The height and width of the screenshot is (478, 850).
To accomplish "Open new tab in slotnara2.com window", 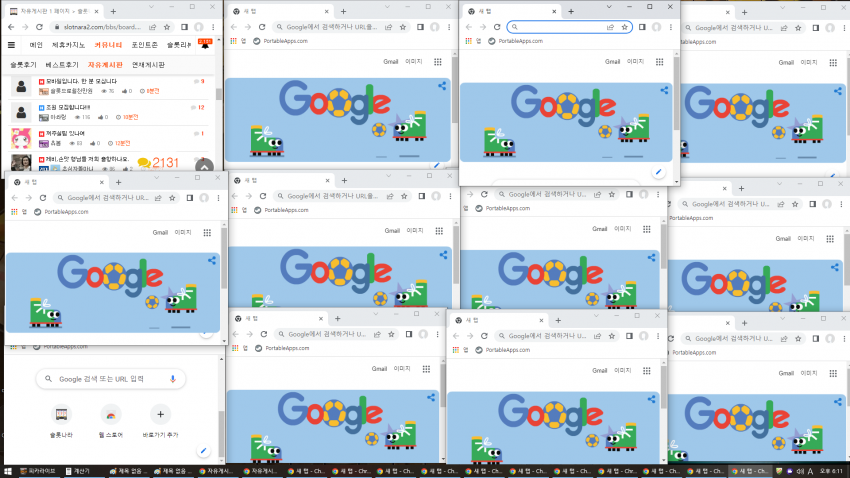I will coord(113,11).
